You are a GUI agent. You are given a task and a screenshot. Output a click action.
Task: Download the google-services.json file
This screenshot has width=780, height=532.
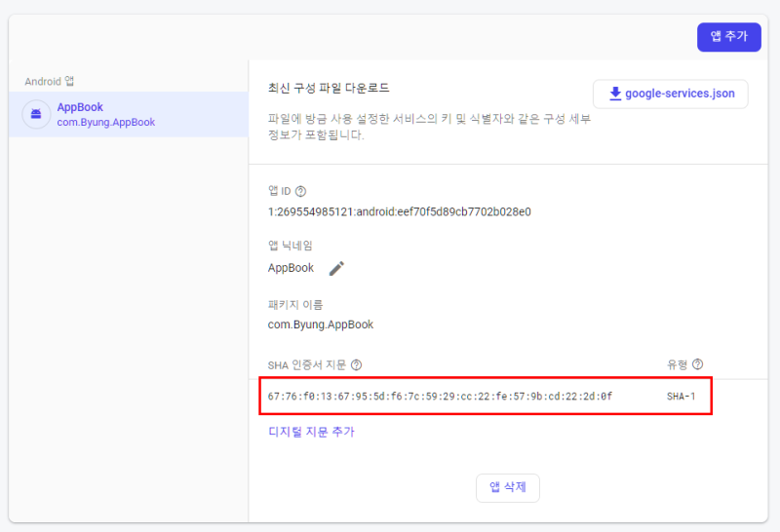(670, 94)
